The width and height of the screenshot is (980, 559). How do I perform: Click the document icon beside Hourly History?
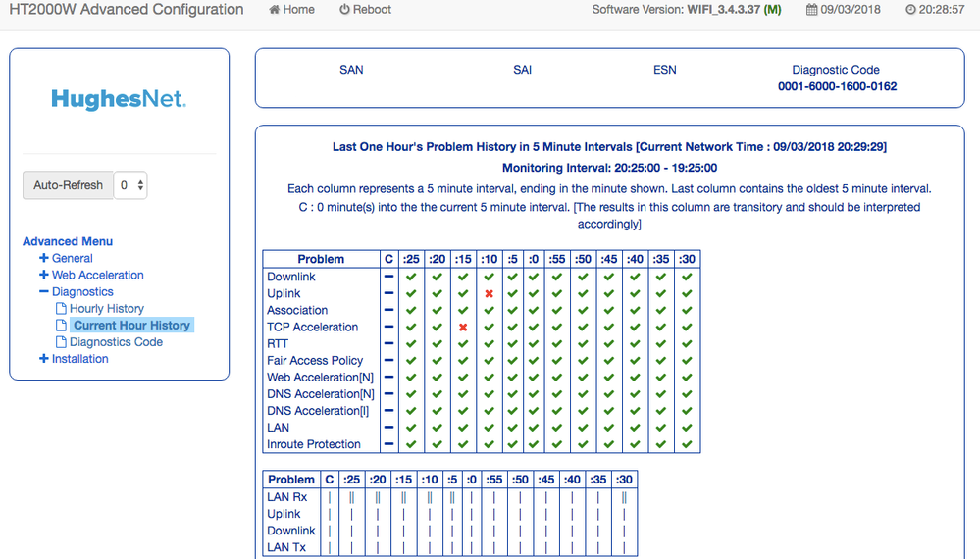61,309
